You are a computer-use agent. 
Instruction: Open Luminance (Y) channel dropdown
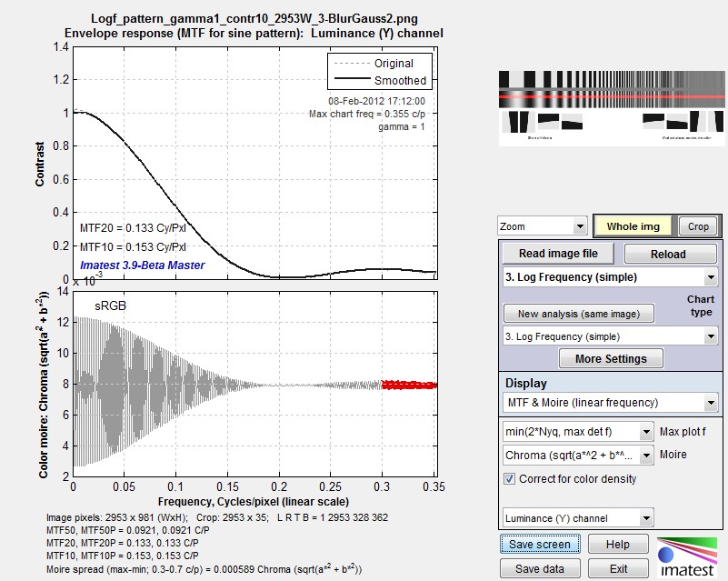tap(578, 518)
